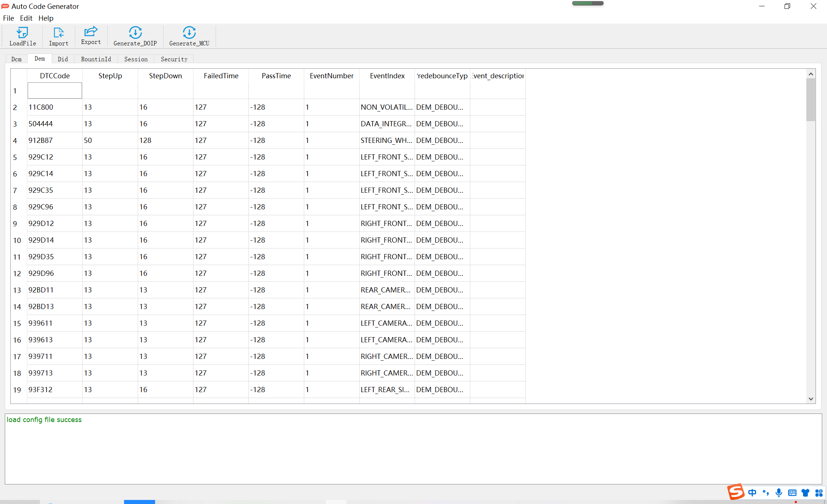The width and height of the screenshot is (827, 504).
Task: Click the Sogou input method S icon
Action: (x=735, y=492)
